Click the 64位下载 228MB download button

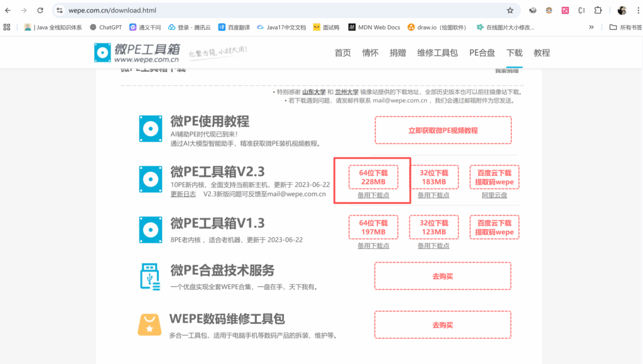pyautogui.click(x=373, y=177)
